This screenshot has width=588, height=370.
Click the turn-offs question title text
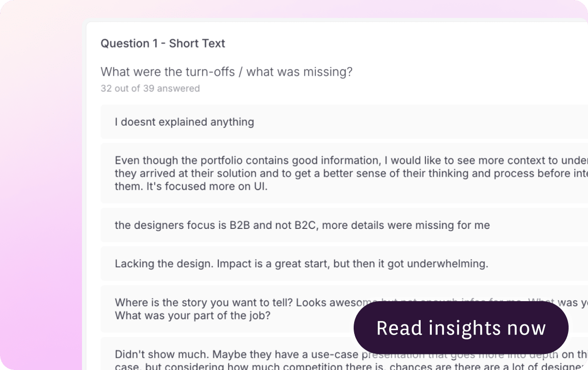pos(226,72)
